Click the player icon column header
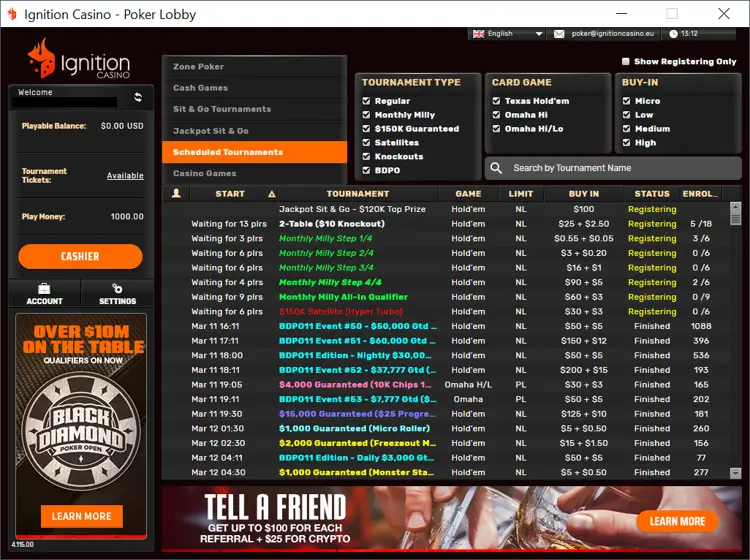750x560 pixels. (176, 193)
